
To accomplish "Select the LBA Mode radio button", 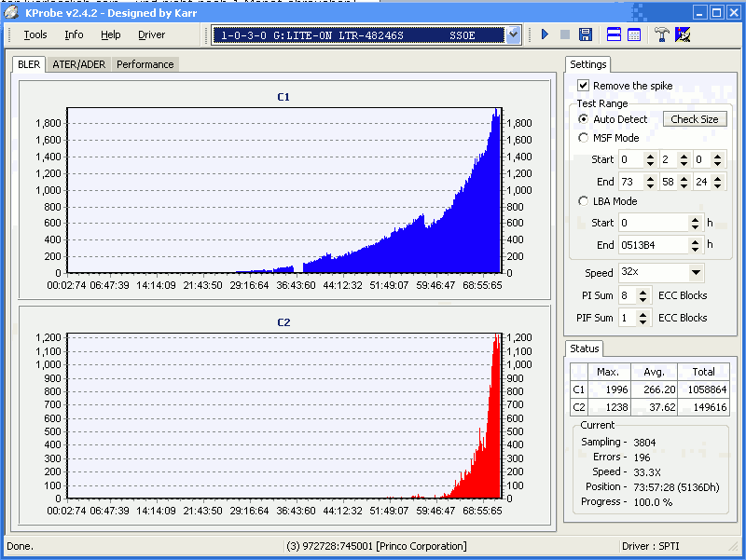I will [x=583, y=201].
